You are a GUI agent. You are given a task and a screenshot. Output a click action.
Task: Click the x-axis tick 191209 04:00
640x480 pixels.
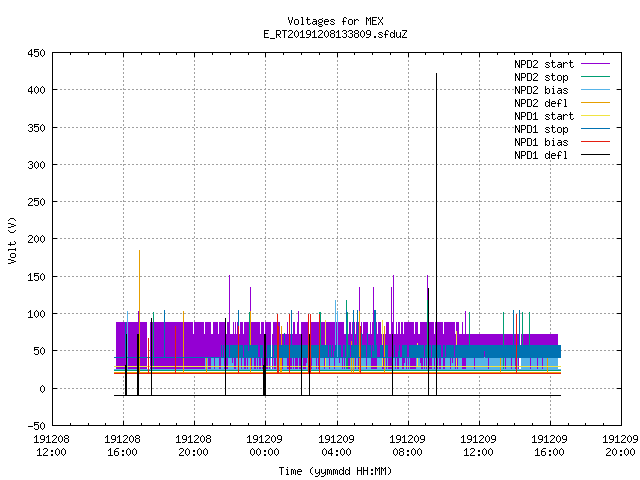(x=336, y=446)
